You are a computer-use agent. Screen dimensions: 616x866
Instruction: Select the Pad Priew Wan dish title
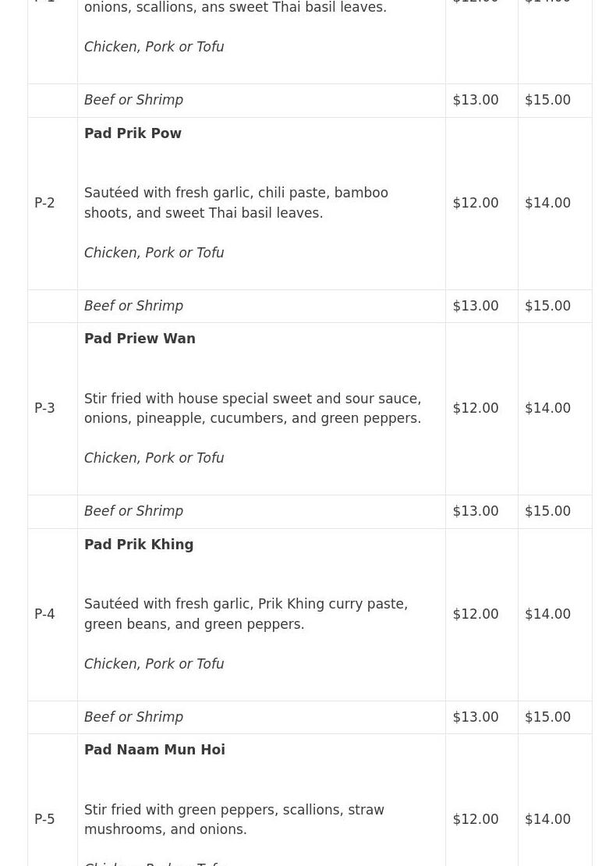tap(140, 339)
